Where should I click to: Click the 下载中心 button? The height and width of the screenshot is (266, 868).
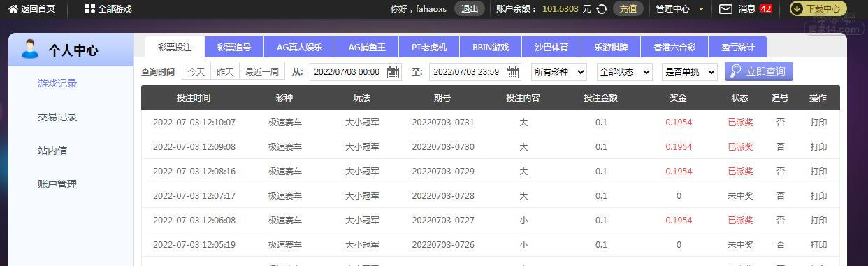click(x=818, y=9)
